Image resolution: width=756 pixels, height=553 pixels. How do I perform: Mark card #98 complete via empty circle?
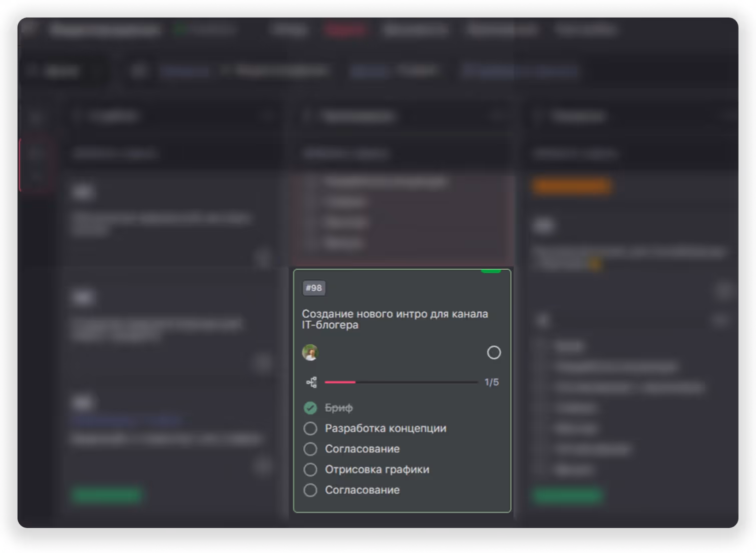click(x=494, y=352)
